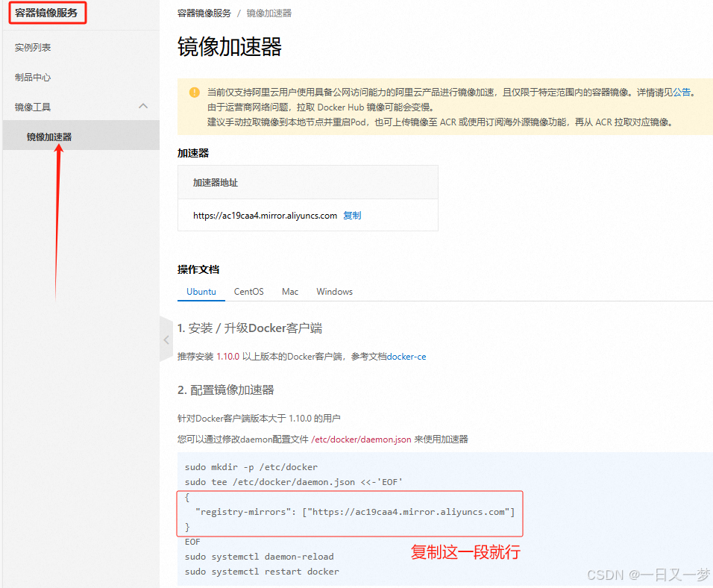Collapse the 镜像工具 menu group chevron
This screenshot has height=588, width=713.
pos(143,106)
